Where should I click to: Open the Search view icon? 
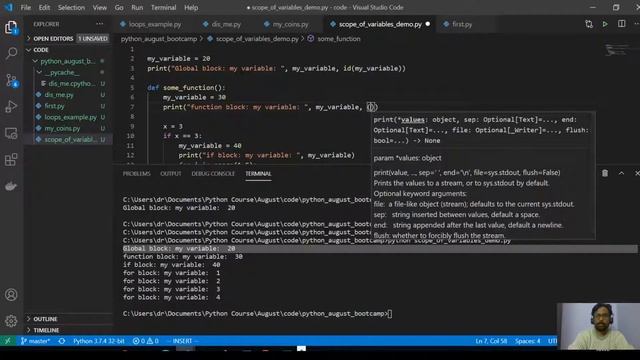11,53
